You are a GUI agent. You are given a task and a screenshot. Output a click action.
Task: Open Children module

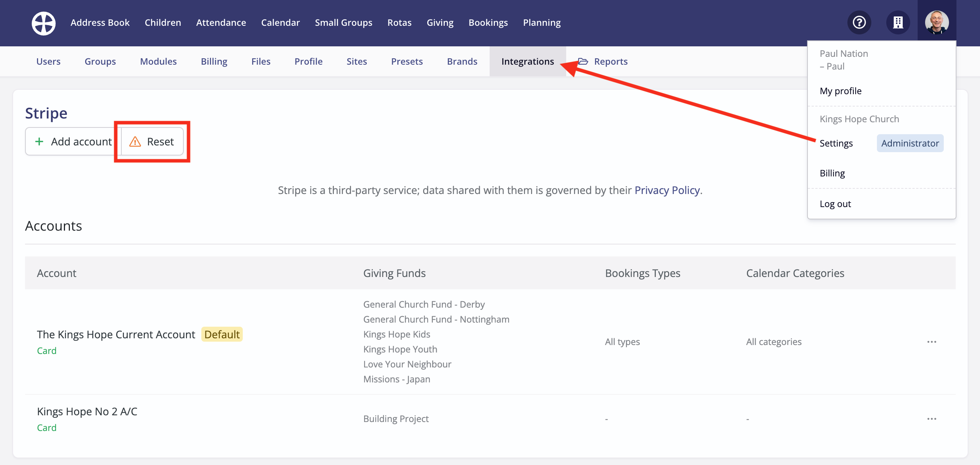[x=163, y=22]
